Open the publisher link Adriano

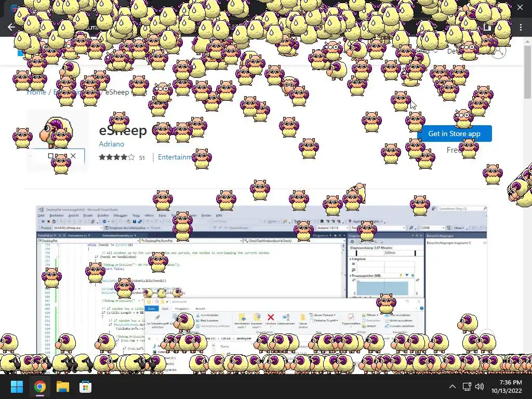click(111, 144)
